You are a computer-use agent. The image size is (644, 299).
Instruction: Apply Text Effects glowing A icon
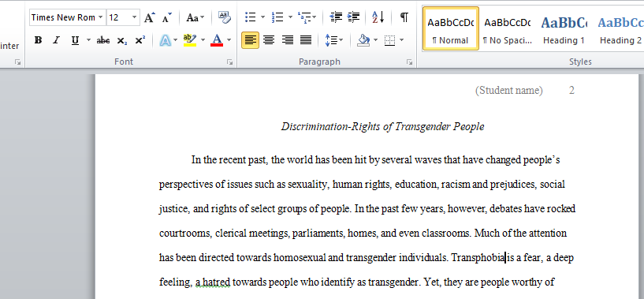[165, 40]
